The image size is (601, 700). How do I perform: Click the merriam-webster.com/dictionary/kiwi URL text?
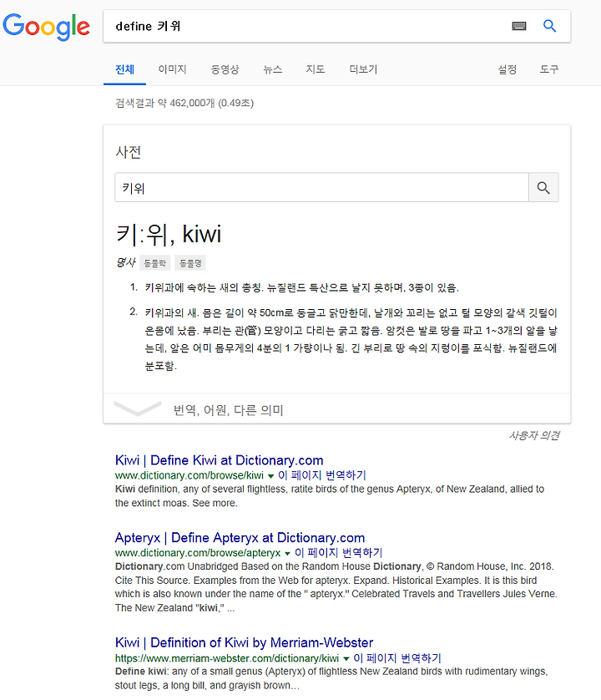(227, 658)
